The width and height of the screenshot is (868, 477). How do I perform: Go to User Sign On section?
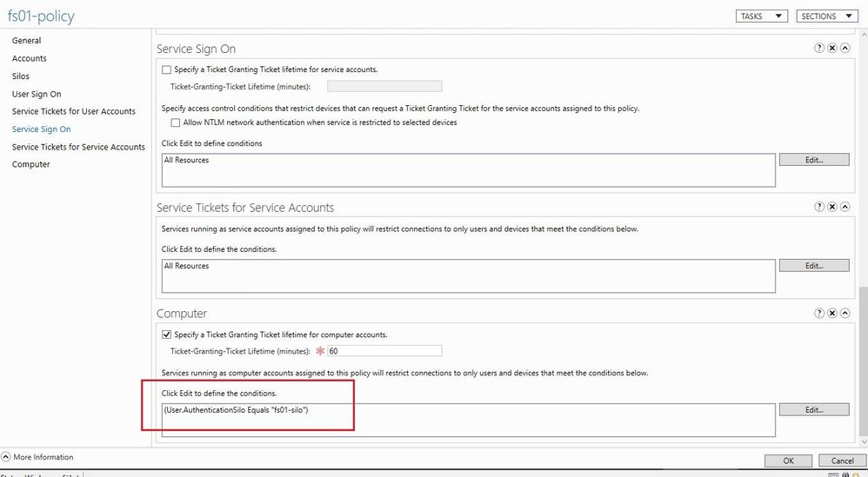[37, 94]
